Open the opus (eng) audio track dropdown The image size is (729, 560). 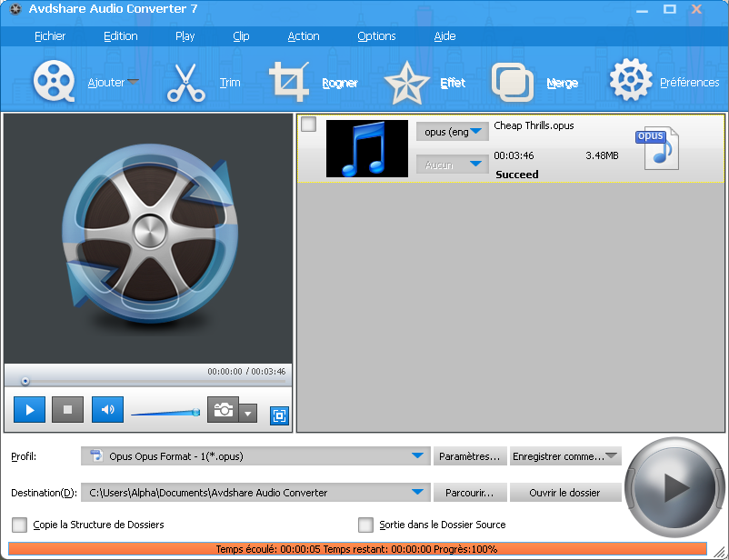click(x=453, y=132)
